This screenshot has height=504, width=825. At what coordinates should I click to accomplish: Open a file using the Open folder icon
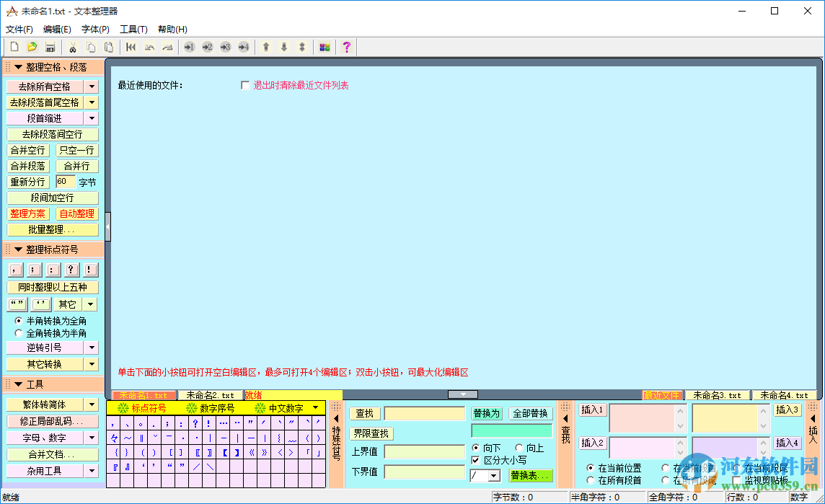(x=32, y=47)
